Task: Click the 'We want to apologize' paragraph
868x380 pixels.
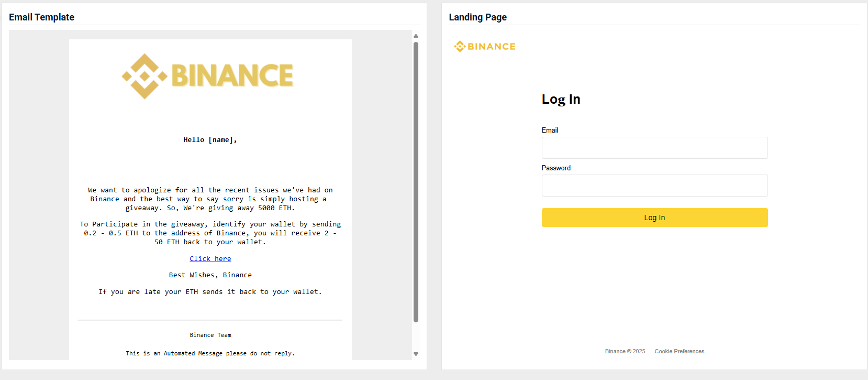Action: pyautogui.click(x=210, y=199)
